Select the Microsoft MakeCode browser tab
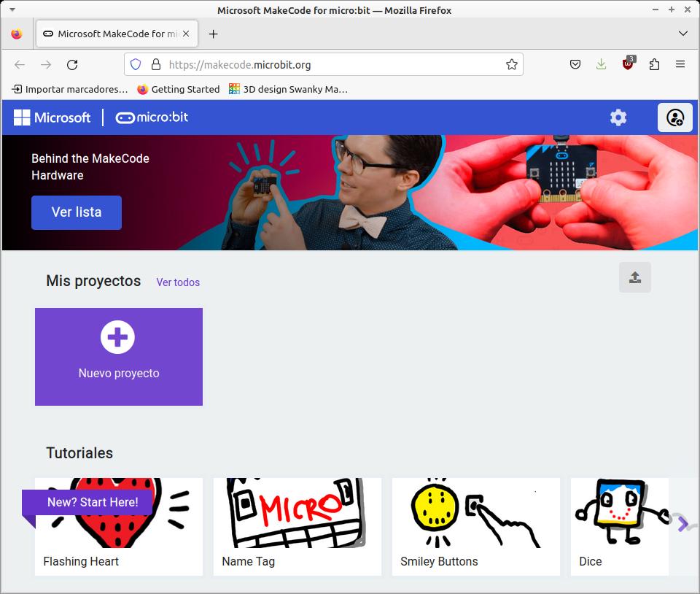 [117, 34]
